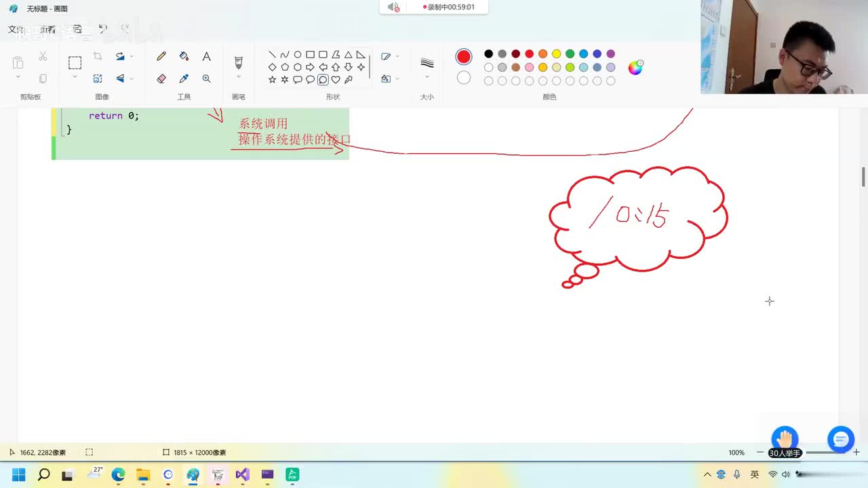
Task: Open the Windows Start menu
Action: [x=18, y=474]
